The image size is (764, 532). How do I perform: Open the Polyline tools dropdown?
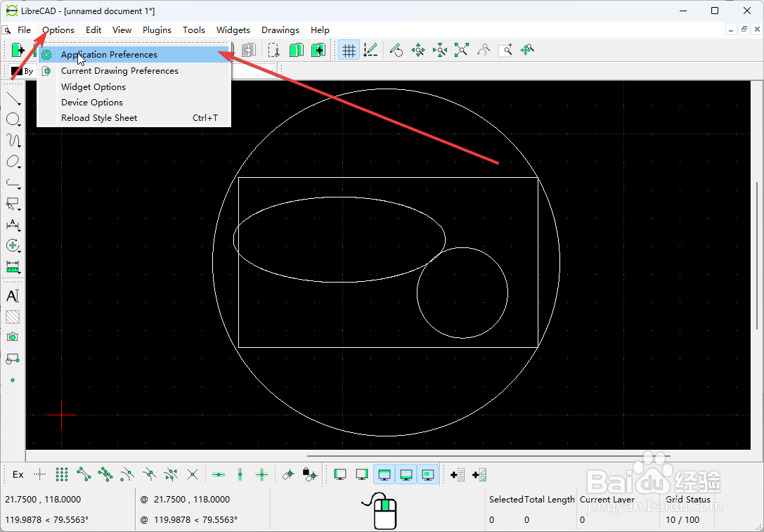[13, 183]
